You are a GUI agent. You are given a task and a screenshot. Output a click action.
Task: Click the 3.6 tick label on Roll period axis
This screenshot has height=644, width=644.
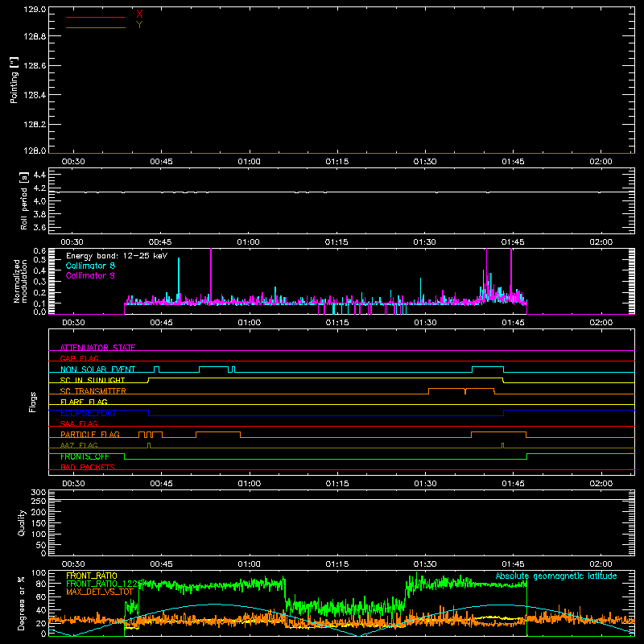[x=39, y=227]
